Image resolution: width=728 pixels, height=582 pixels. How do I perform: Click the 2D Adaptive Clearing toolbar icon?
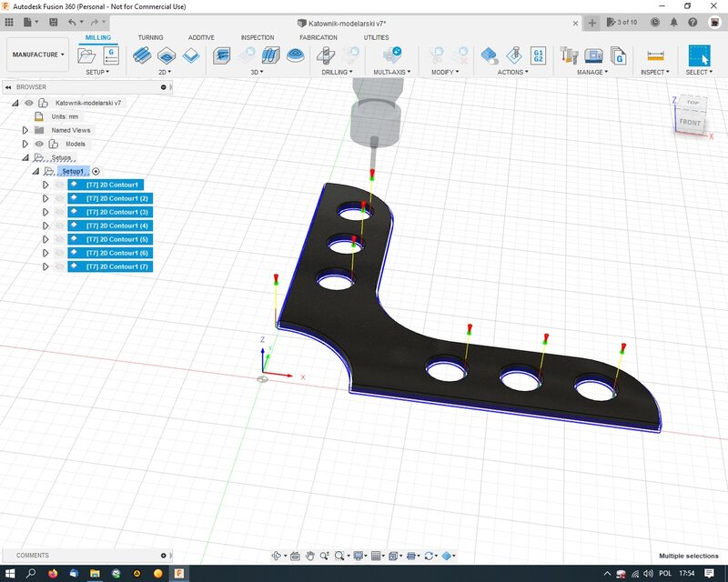(142, 55)
